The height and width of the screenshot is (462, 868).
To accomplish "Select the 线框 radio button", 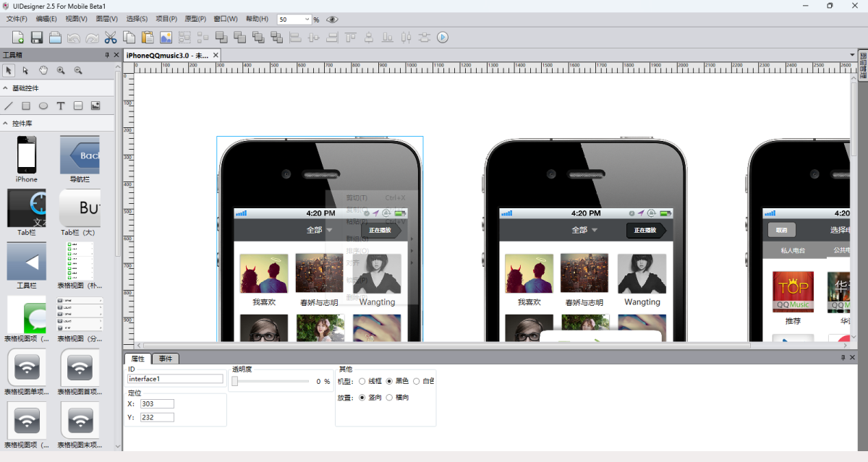I will tap(362, 381).
